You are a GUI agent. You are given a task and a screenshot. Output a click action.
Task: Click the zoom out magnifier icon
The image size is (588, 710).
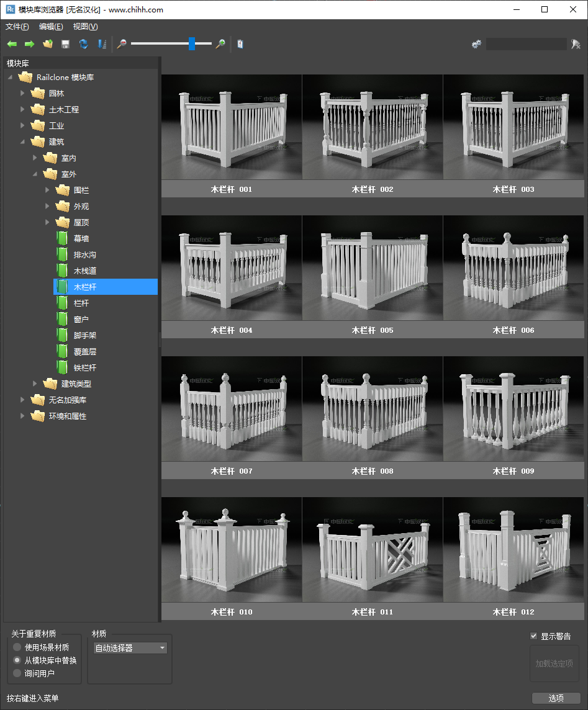[x=122, y=44]
